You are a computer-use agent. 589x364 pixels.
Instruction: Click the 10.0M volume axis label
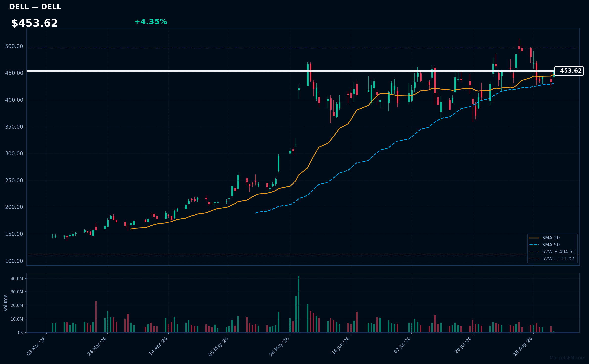[x=17, y=319]
